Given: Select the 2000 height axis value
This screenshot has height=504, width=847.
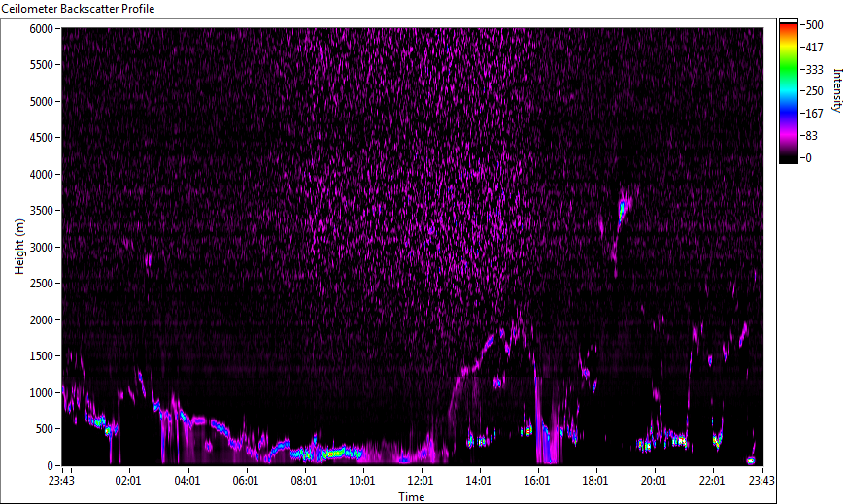Looking at the screenshot, I should (x=41, y=320).
